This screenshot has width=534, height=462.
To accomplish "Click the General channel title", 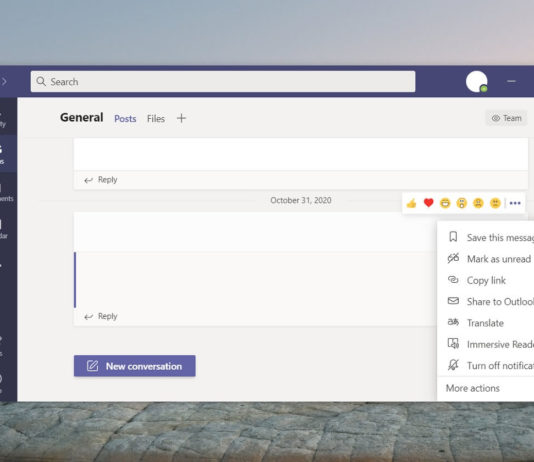I will point(81,117).
